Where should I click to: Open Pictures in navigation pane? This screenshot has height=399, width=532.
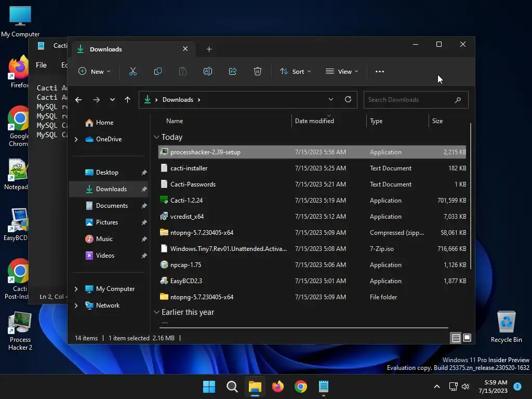[x=107, y=222]
